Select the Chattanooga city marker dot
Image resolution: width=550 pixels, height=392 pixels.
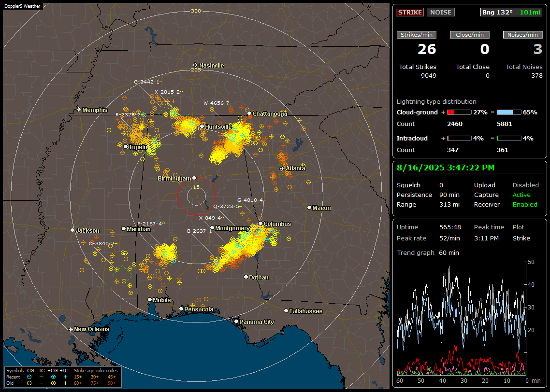249,113
